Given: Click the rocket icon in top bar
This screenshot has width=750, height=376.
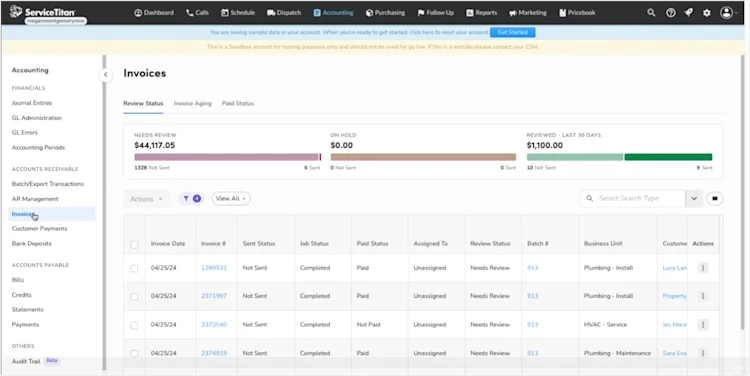Looking at the screenshot, I should click(689, 13).
